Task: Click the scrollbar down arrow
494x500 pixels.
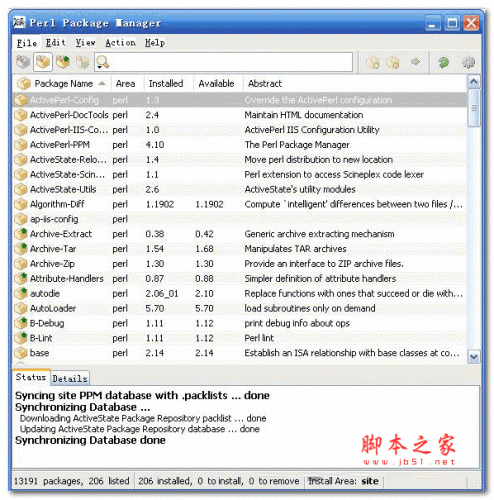Action: point(474,357)
